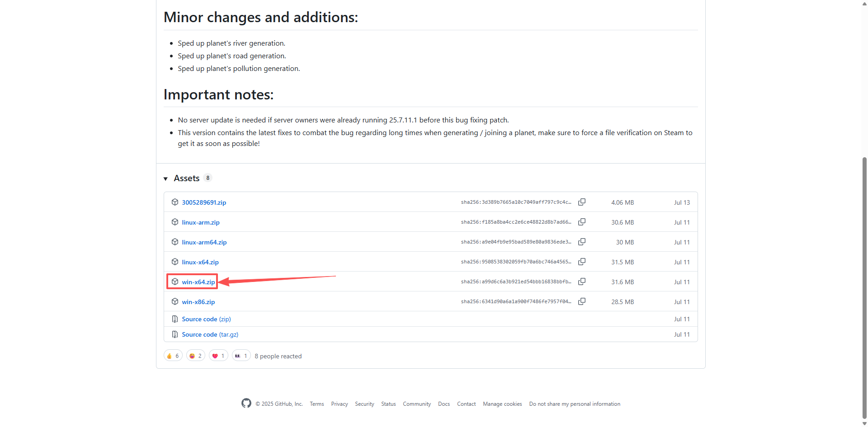The height and width of the screenshot is (427, 868).
Task: Copy SHA256 hash for linux-arm.zip
Action: (x=582, y=222)
